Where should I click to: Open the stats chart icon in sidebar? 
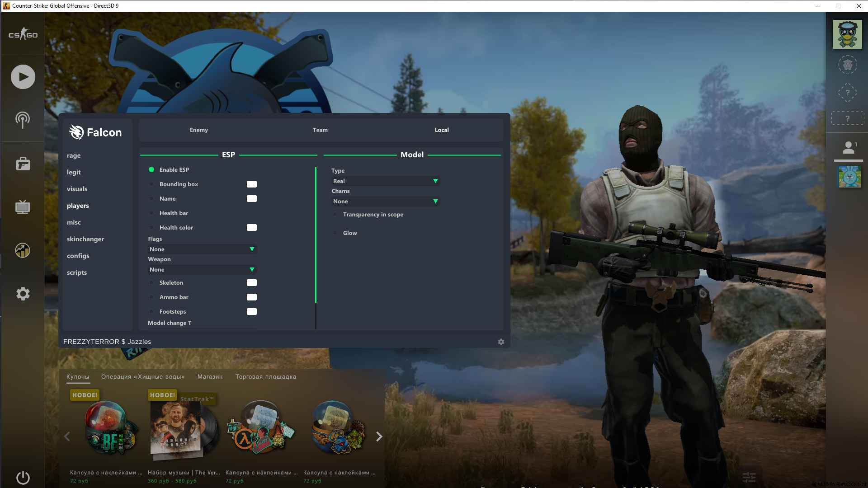tap(23, 250)
